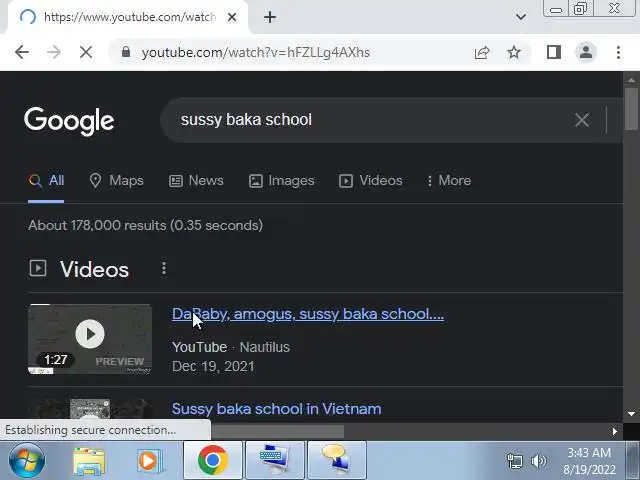
Task: Play the 1:27 video preview thumbnail
Action: (x=90, y=339)
